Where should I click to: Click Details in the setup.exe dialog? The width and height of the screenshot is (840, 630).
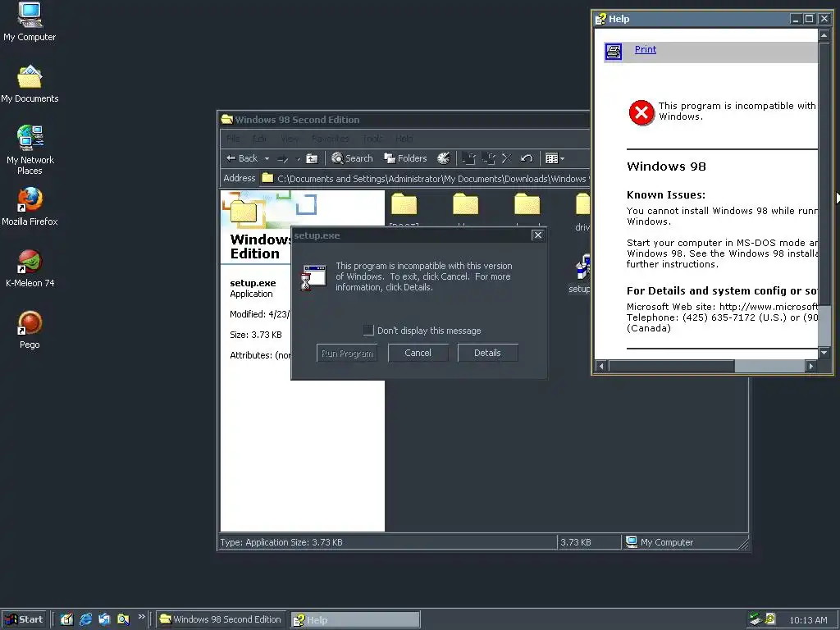coord(487,353)
